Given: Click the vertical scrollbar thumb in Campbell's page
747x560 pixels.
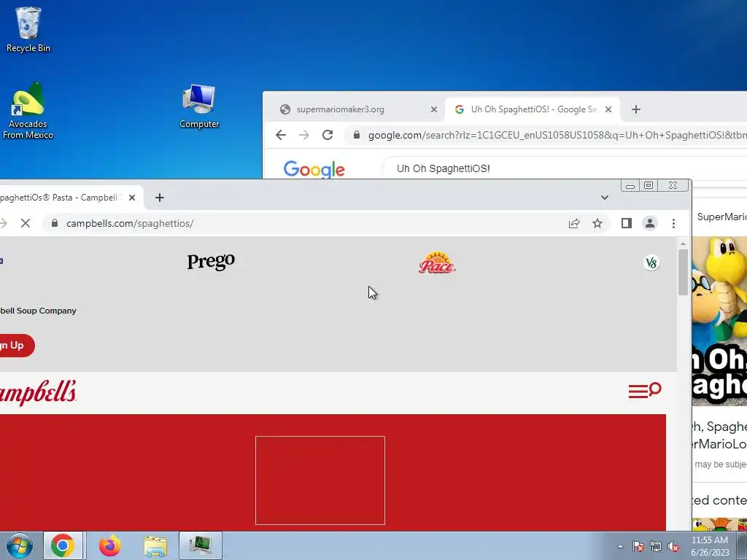Looking at the screenshot, I should (x=683, y=272).
